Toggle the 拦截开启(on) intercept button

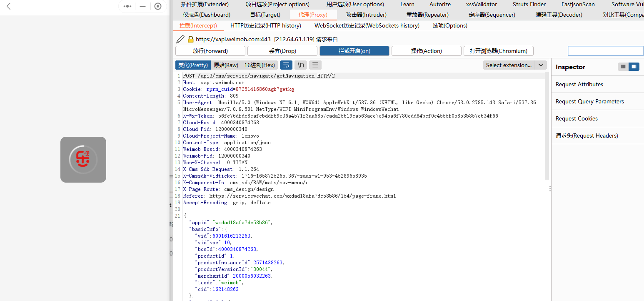coord(354,51)
